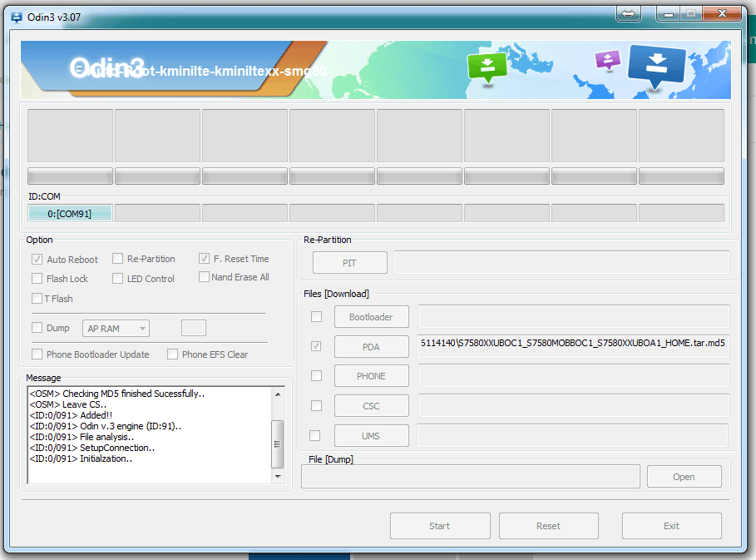Click 'Checking MD5 finished Sucessfully' log line

point(117,394)
